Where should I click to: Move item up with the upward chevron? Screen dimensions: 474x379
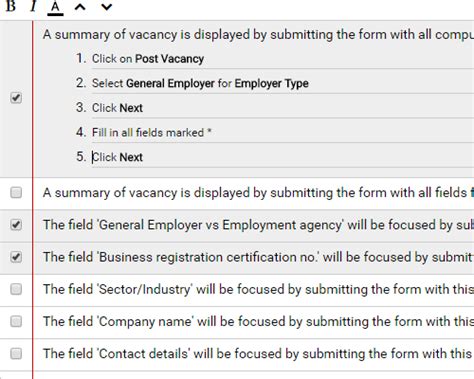[80, 6]
